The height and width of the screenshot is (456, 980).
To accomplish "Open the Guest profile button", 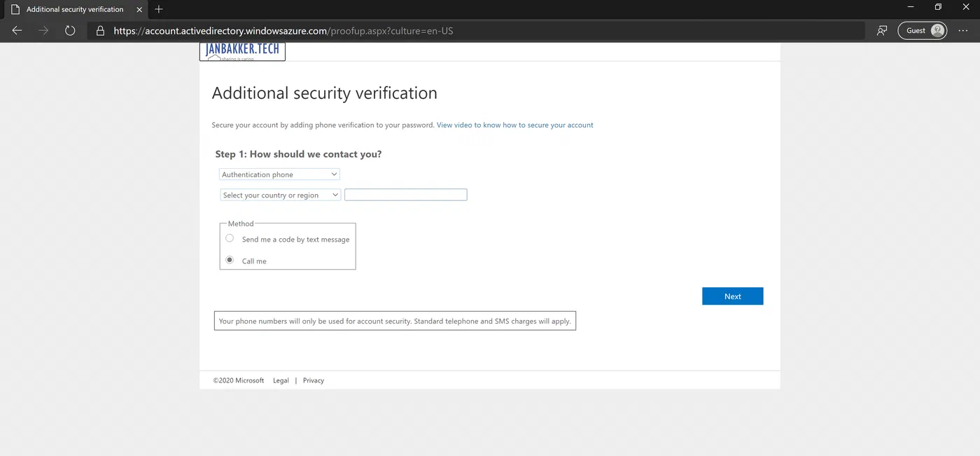I will (922, 31).
